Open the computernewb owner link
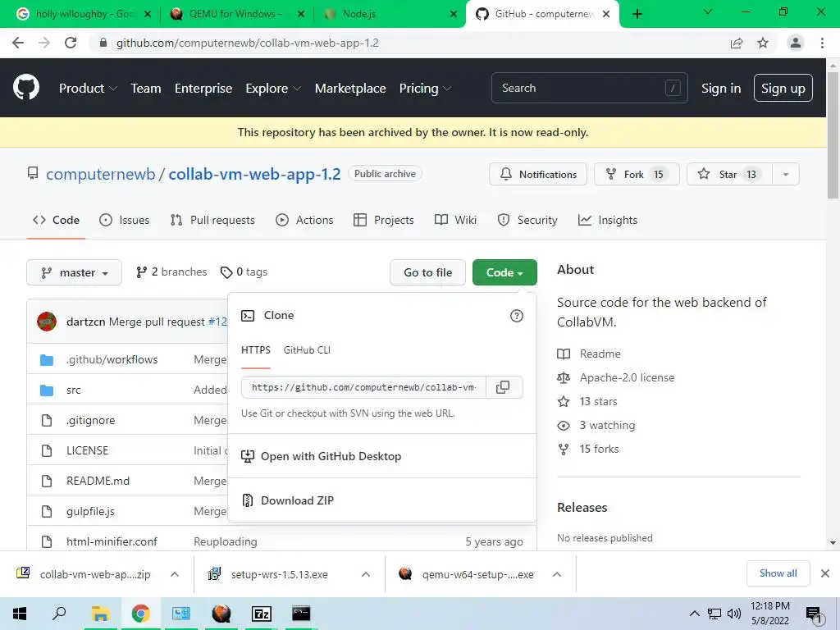This screenshot has height=630, width=840. pos(101,174)
